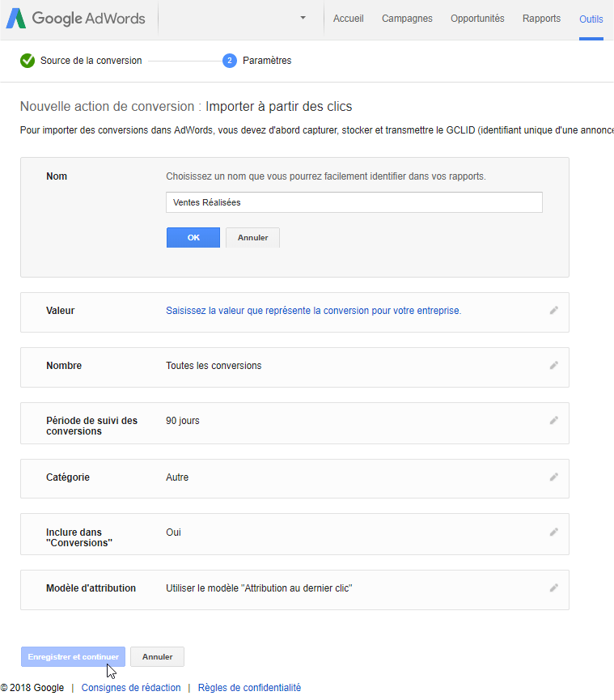Viewport: 614px width, 700px height.
Task: Open the account selector dropdown arrow
Action: point(303,18)
